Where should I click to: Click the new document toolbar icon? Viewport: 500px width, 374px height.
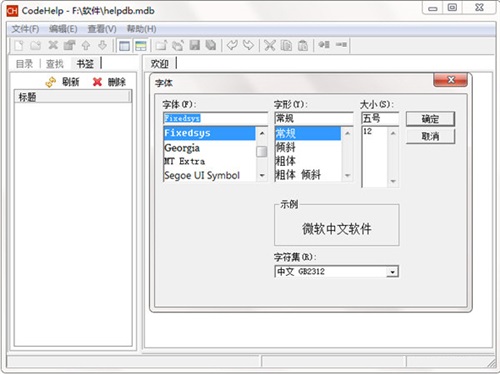19,45
